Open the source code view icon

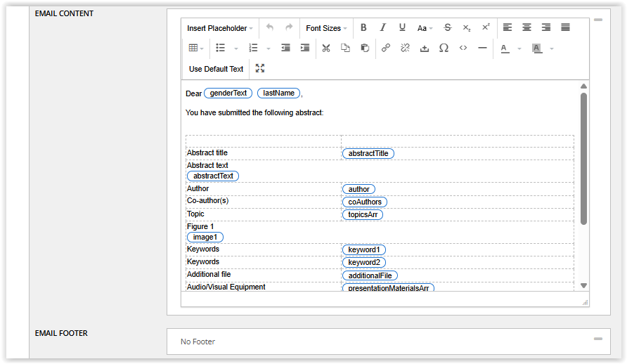click(x=463, y=48)
